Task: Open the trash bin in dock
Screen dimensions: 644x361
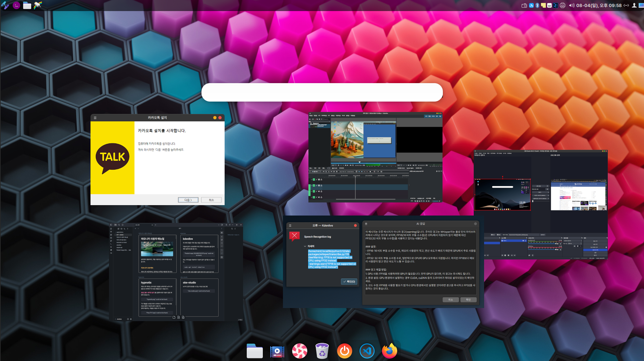Action: coord(322,351)
